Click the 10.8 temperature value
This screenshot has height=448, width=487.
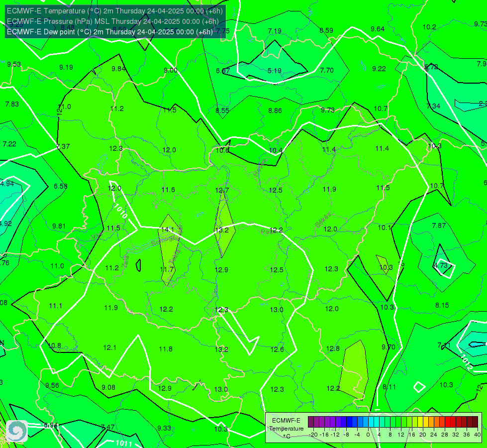coord(55,345)
